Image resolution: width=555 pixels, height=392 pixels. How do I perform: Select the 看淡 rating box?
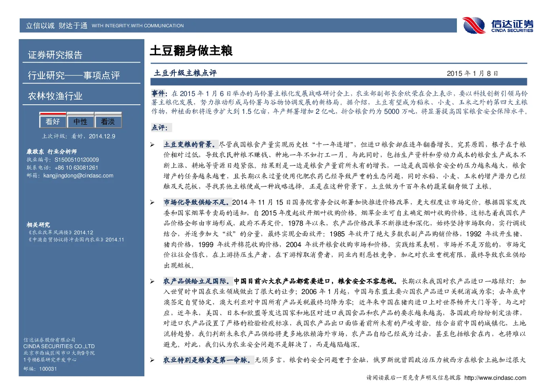(108, 121)
